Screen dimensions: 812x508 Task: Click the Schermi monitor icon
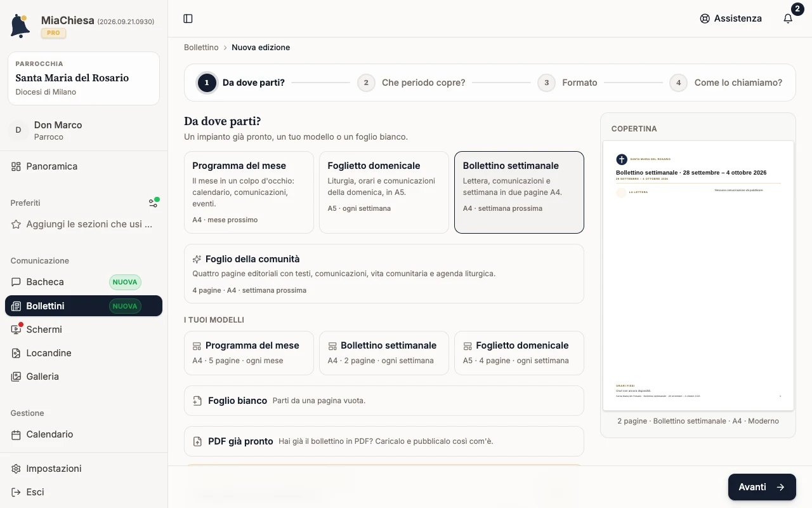tap(16, 330)
